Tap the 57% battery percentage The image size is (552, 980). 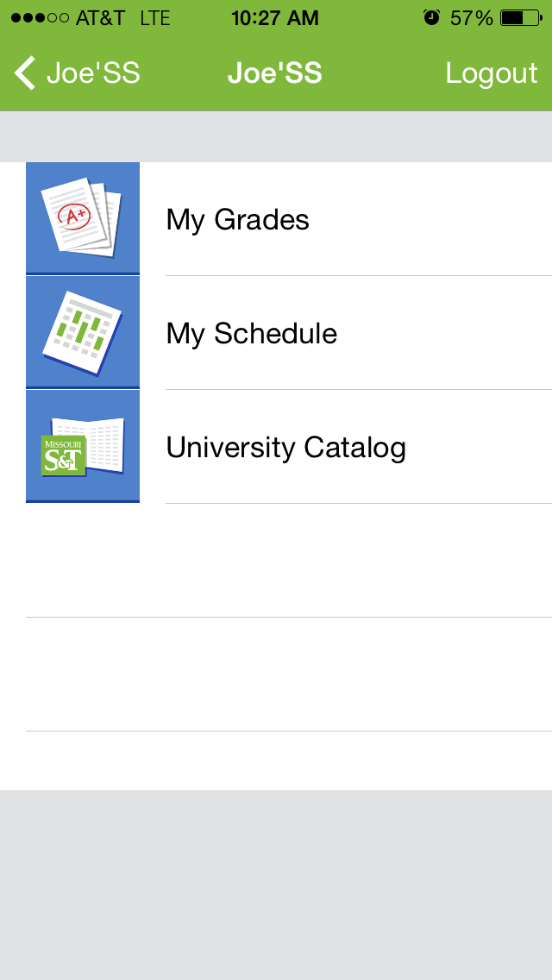click(x=471, y=18)
